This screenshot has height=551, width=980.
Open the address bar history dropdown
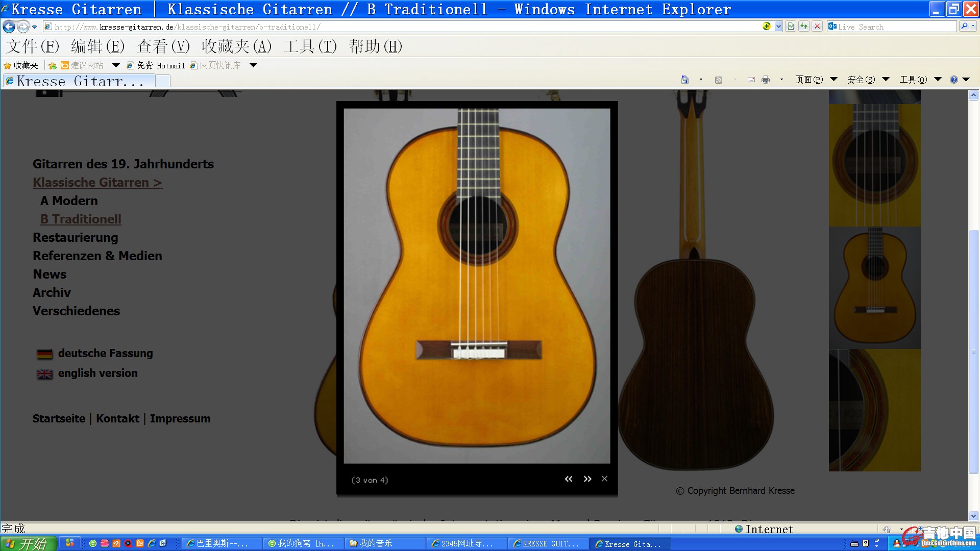[778, 27]
